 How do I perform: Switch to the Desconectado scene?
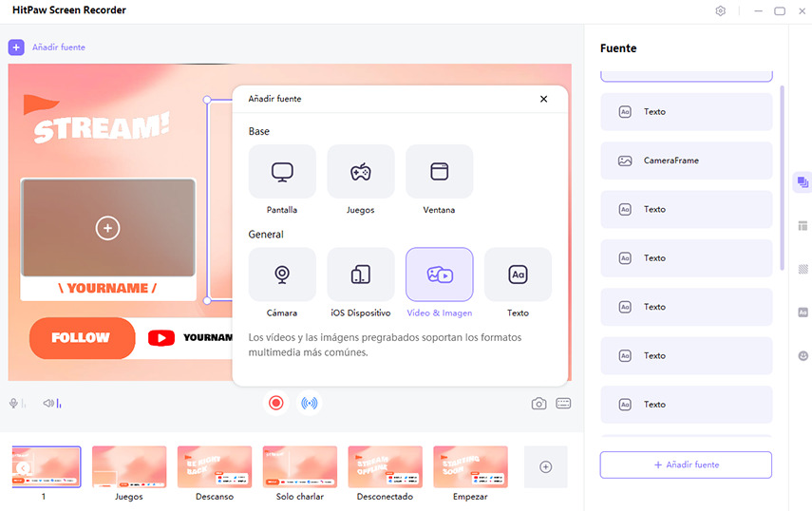tap(386, 467)
